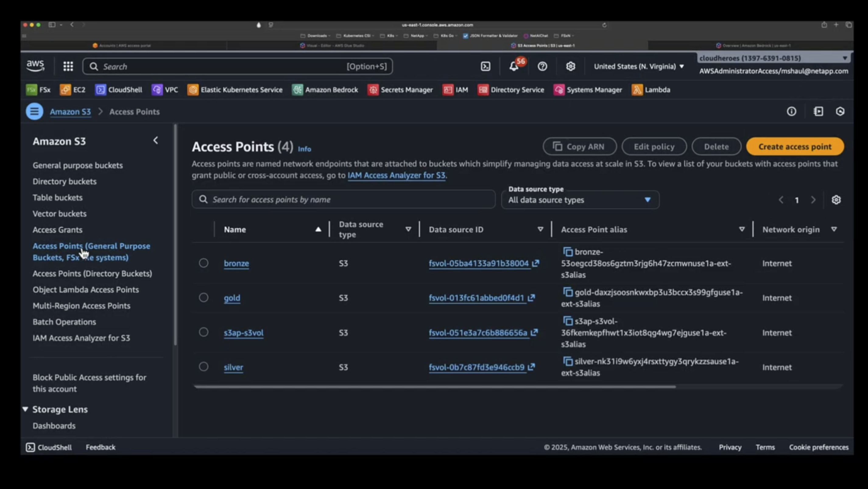Open the region selector United States (N. Virginia)

[x=639, y=66]
